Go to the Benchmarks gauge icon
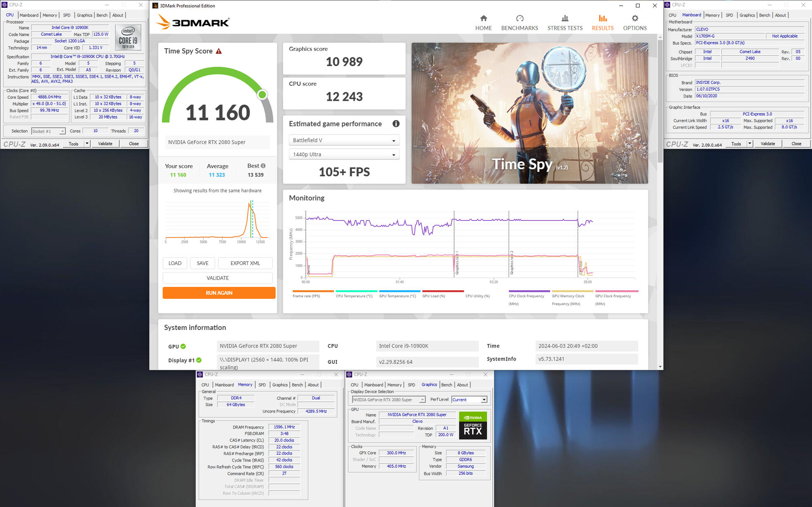The width and height of the screenshot is (812, 507). (519, 19)
